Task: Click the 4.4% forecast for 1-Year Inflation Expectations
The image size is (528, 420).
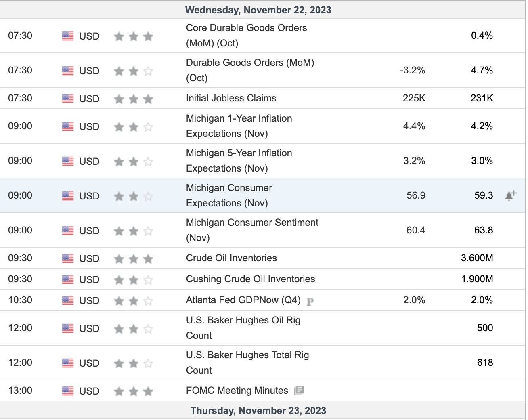Action: (x=414, y=126)
